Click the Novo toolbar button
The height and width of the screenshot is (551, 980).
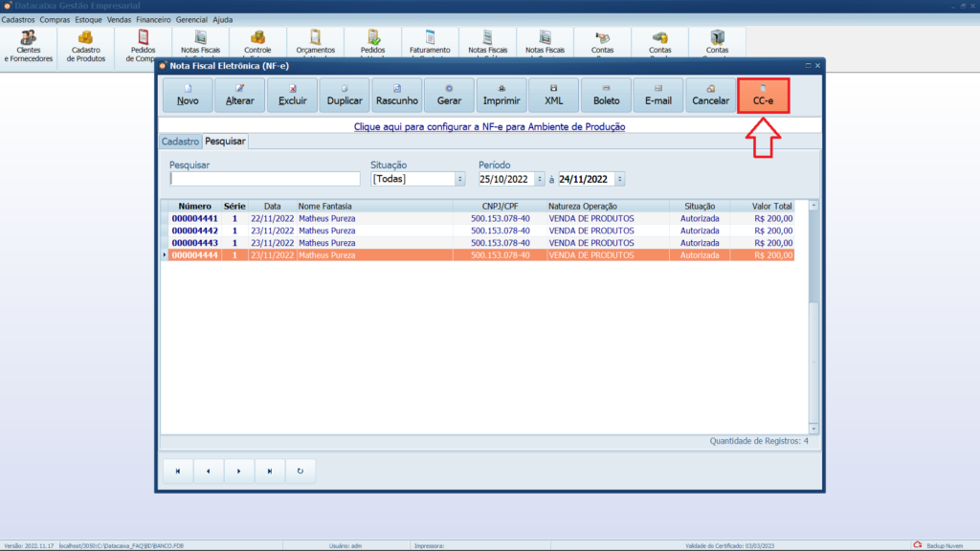coord(188,96)
